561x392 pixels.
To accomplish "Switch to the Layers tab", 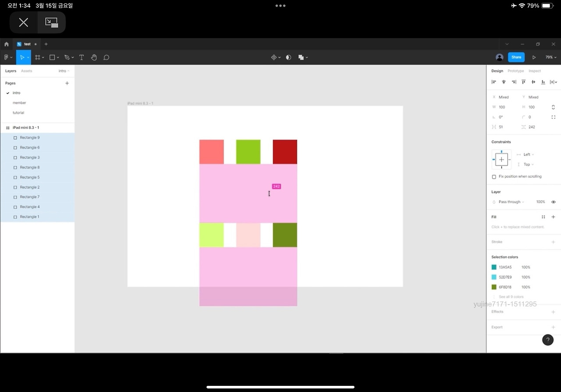I will point(11,71).
